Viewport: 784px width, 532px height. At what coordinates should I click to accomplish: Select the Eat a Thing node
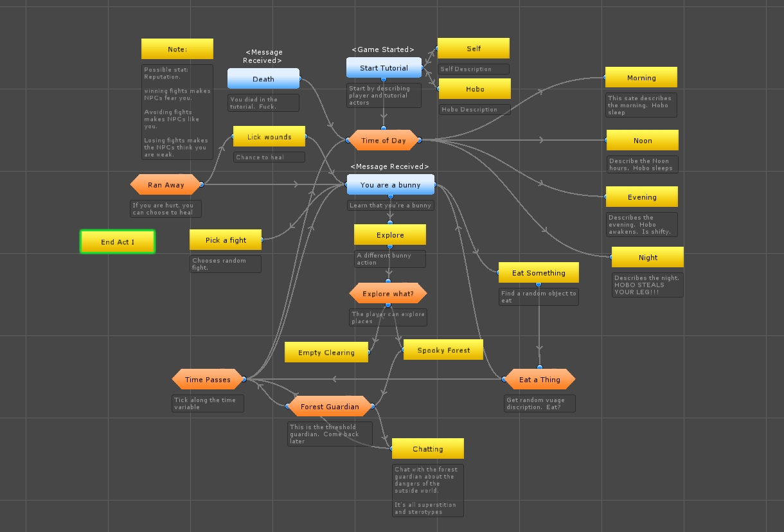540,380
